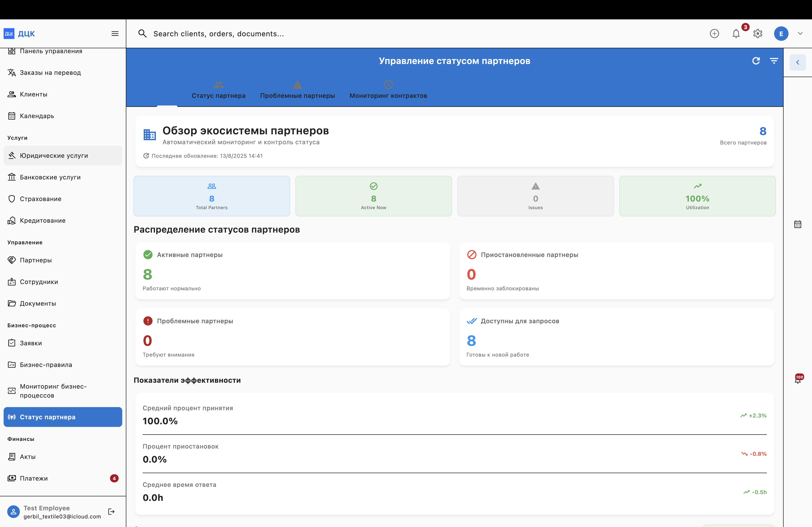Click the add plus circle icon
Viewport: 812px width, 527px height.
(714, 34)
